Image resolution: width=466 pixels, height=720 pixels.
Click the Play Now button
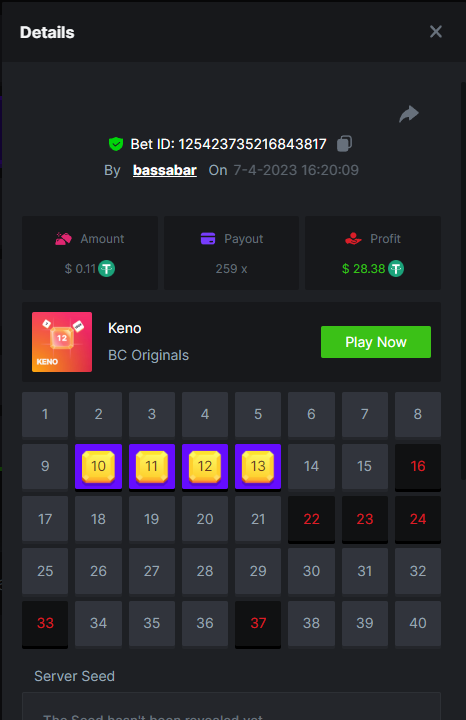376,342
